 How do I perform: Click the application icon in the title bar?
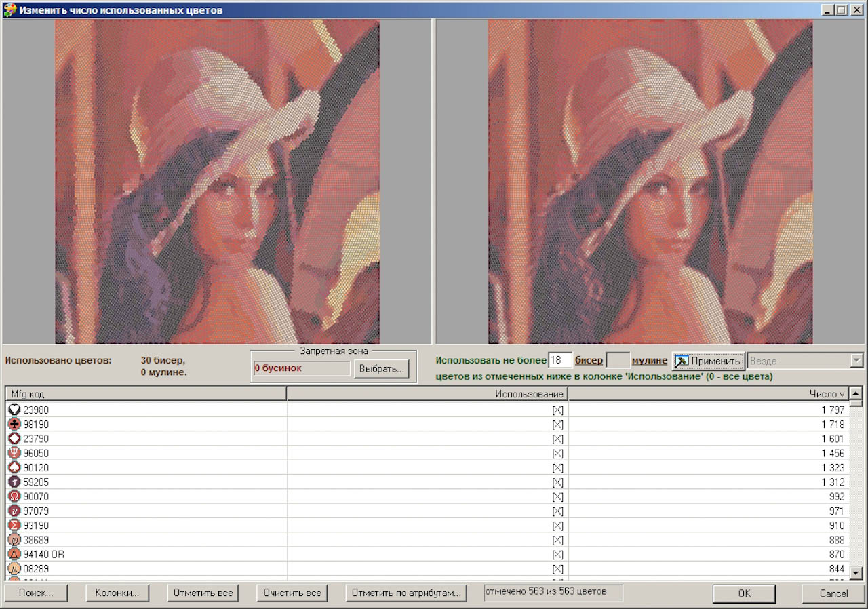[9, 10]
